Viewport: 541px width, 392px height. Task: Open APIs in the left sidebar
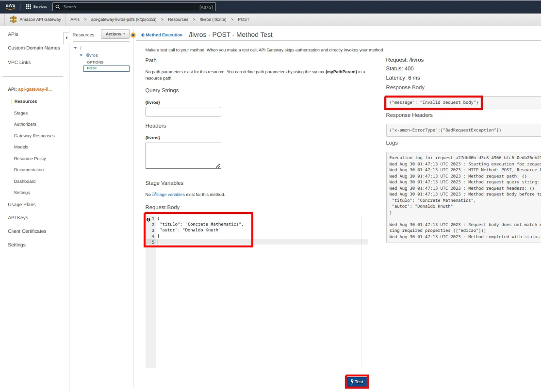coord(13,34)
